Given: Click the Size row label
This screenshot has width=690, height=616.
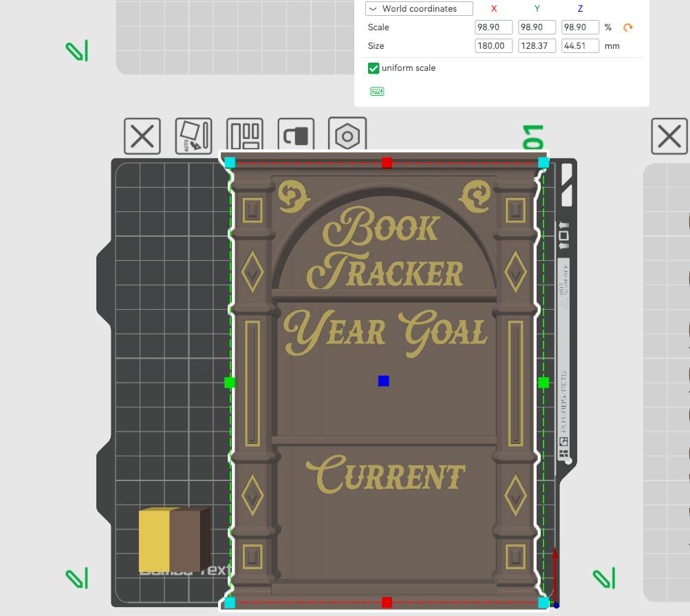Looking at the screenshot, I should [376, 46].
